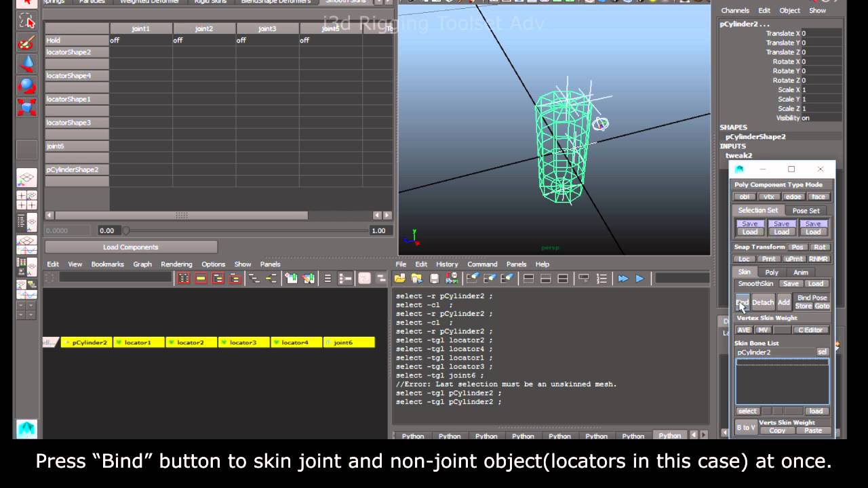Activate the Rotate tool (blue sphere icon)
868x488 pixels.
(26, 85)
